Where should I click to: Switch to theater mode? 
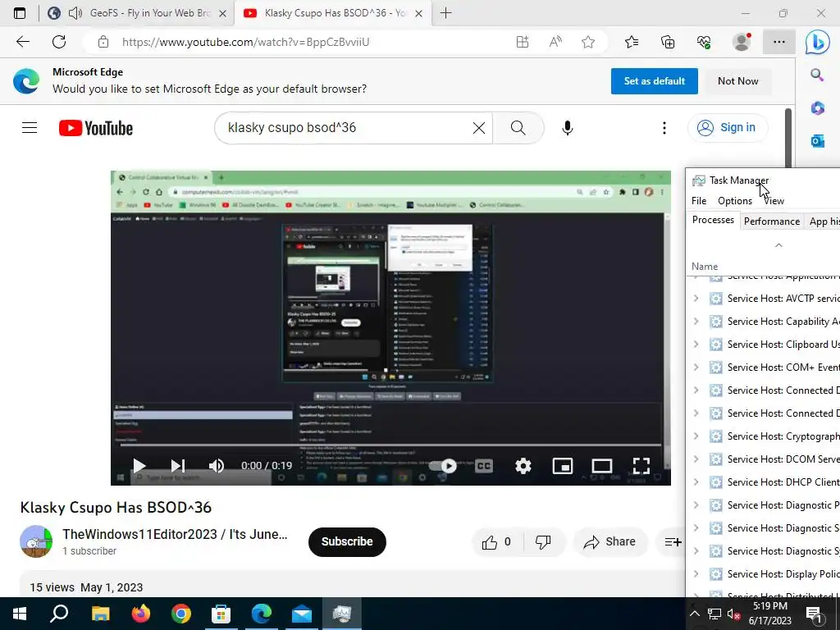point(601,466)
